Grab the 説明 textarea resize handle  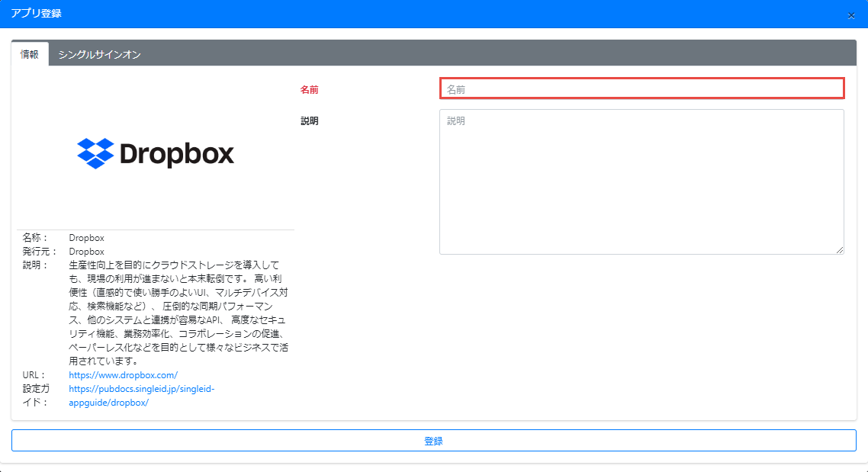point(840,249)
